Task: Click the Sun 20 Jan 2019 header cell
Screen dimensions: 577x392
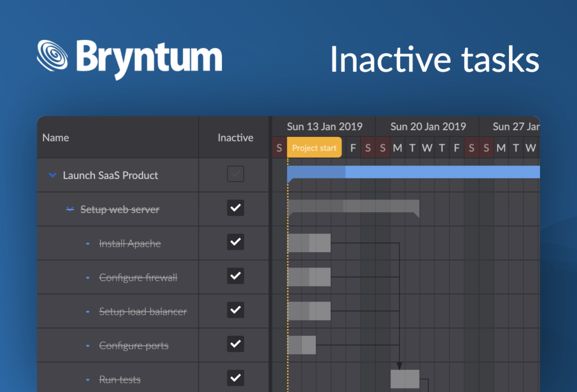Action: coord(428,126)
